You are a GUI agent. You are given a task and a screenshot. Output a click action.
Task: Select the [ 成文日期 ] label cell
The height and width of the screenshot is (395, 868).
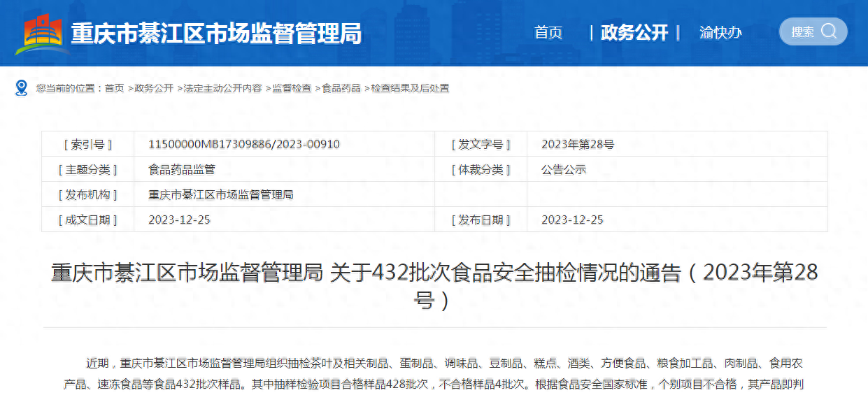[88, 220]
